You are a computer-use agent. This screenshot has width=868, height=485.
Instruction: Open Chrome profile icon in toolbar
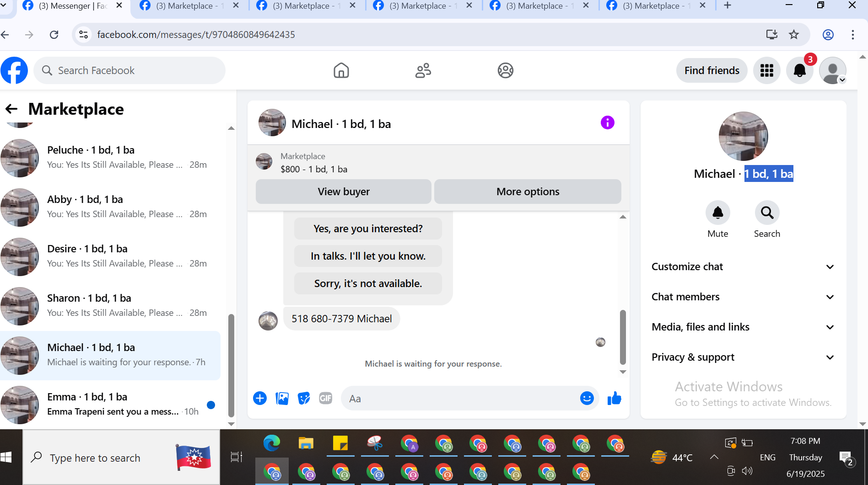click(x=828, y=35)
